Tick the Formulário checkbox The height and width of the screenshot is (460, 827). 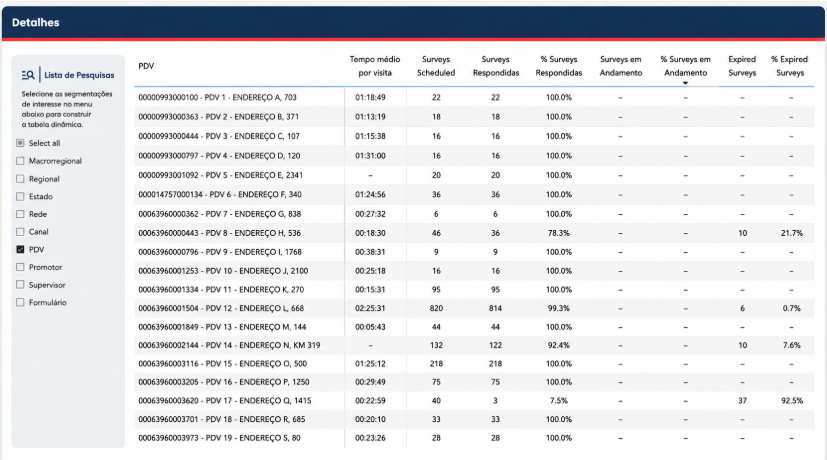click(20, 302)
